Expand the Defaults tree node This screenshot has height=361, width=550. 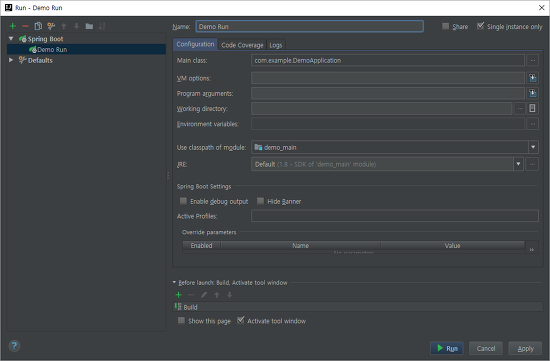tap(11, 60)
